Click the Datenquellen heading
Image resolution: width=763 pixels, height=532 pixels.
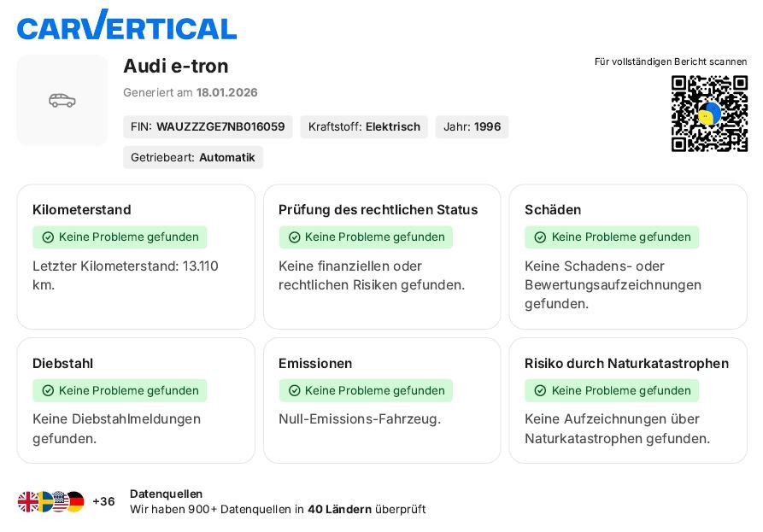coord(167,494)
